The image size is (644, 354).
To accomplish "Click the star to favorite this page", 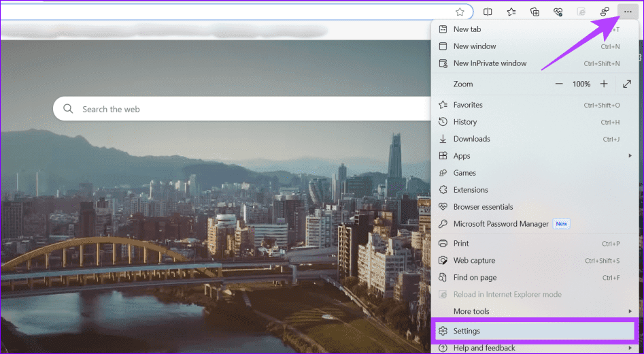I will 460,12.
